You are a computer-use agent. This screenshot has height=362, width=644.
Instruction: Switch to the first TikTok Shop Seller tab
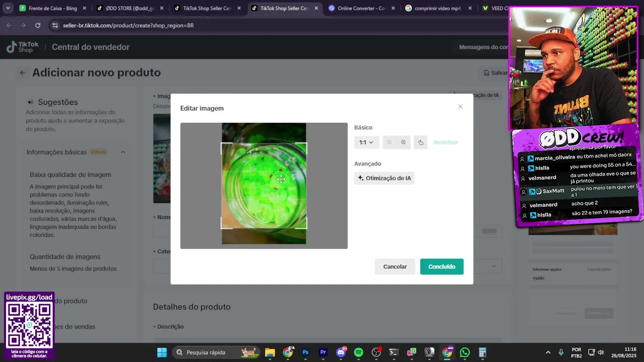point(207,9)
